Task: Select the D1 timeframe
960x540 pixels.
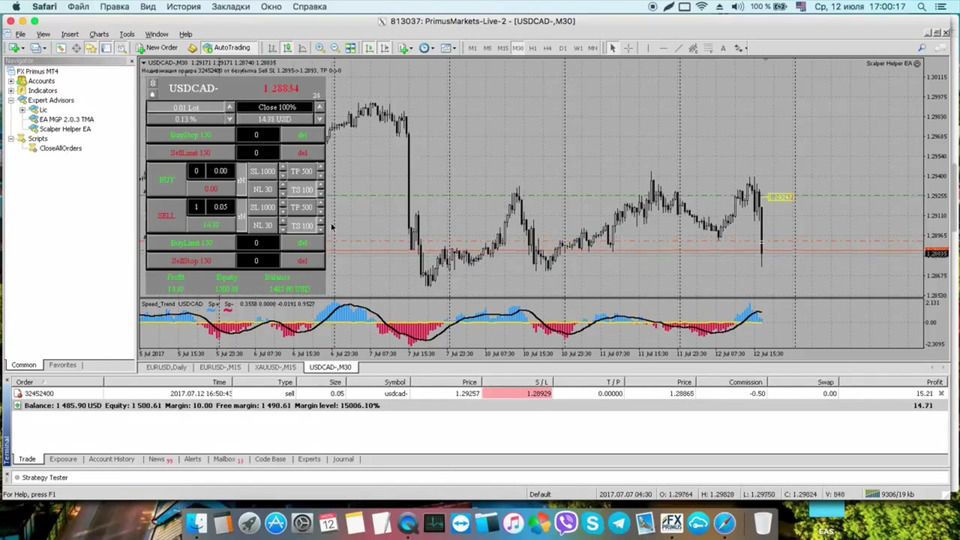Action: [x=563, y=48]
